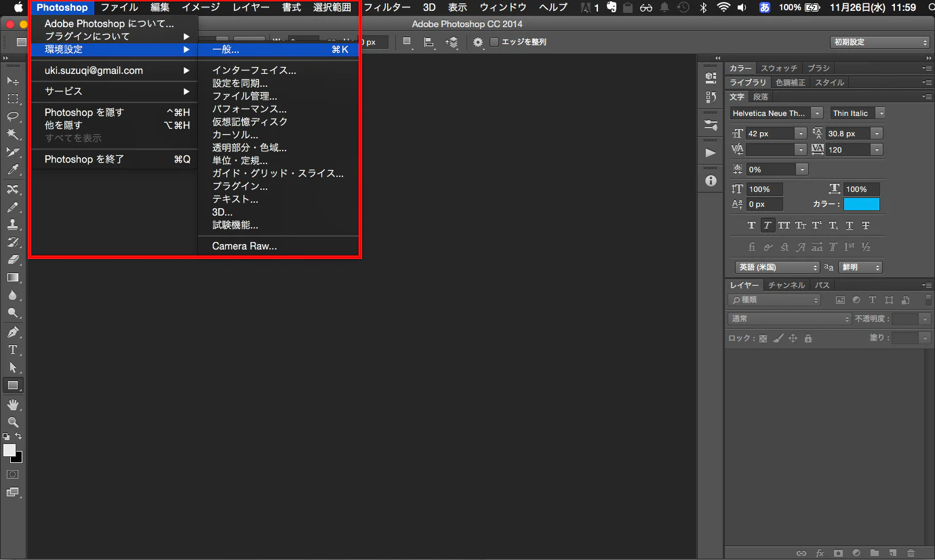Click the background color swatch
The height and width of the screenshot is (560, 935).
18,459
